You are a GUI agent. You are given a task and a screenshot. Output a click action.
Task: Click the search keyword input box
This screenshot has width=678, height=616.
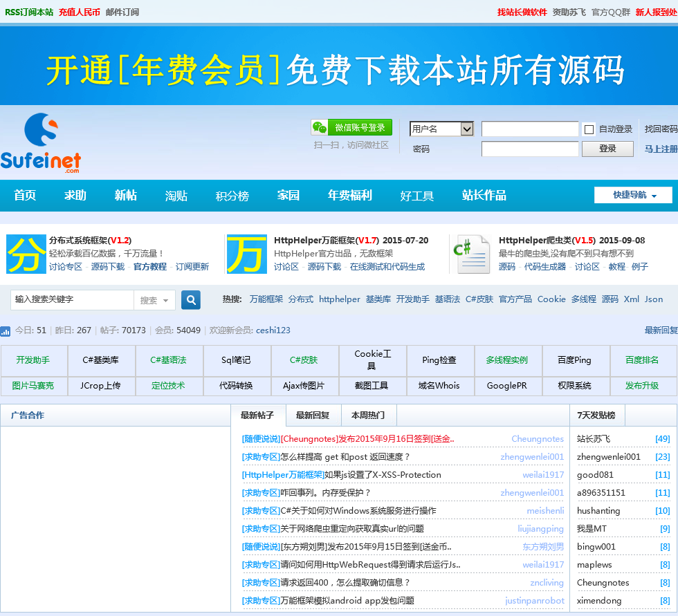tap(72, 300)
